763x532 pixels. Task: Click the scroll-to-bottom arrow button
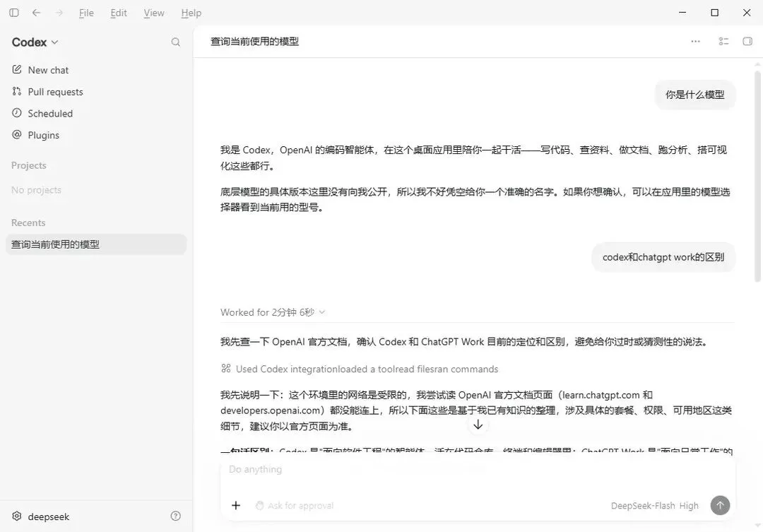click(x=478, y=425)
